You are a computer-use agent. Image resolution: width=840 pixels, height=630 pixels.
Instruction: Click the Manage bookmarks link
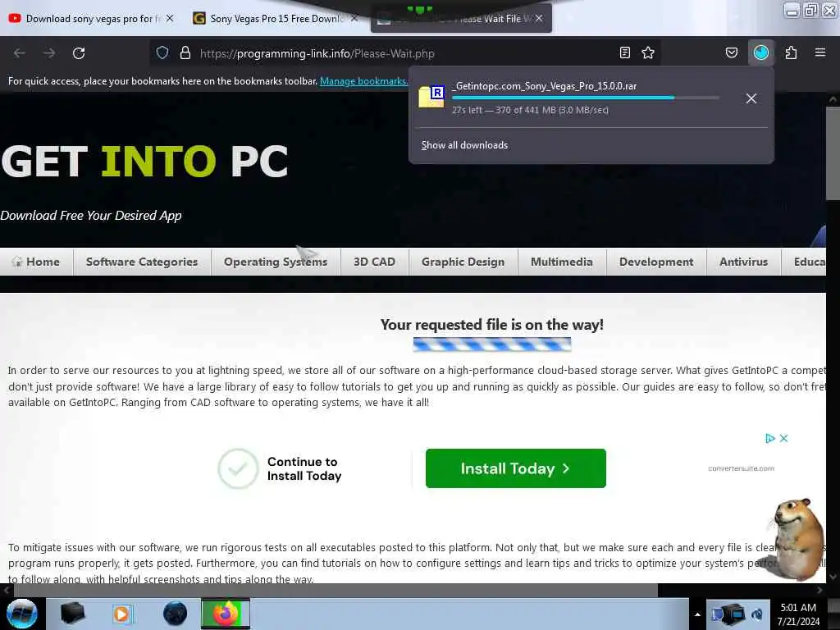pyautogui.click(x=363, y=81)
